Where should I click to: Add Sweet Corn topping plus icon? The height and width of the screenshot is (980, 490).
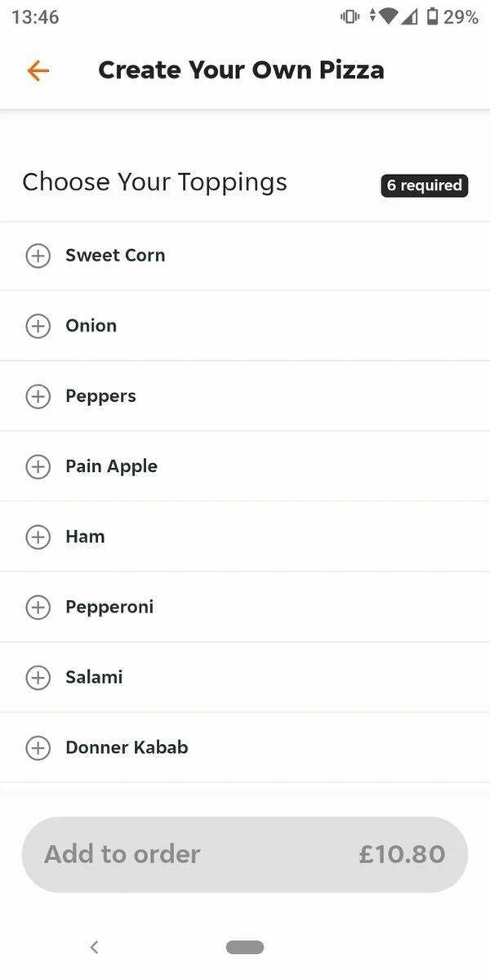click(38, 256)
